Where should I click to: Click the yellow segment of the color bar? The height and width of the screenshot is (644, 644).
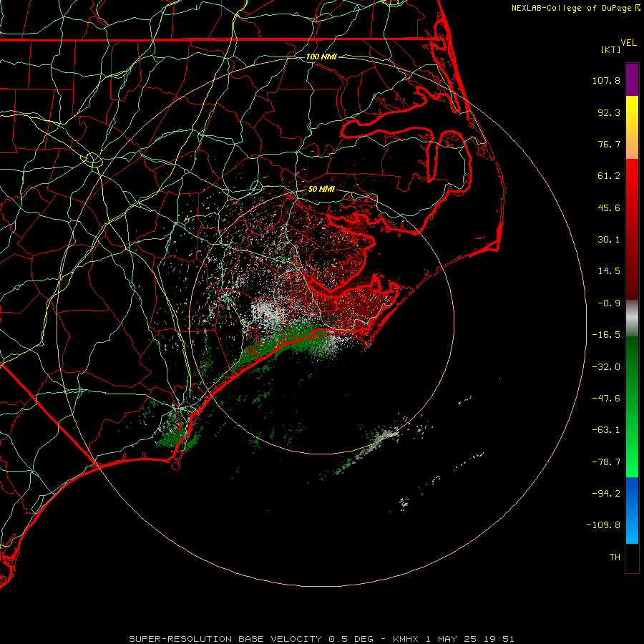tap(632, 127)
